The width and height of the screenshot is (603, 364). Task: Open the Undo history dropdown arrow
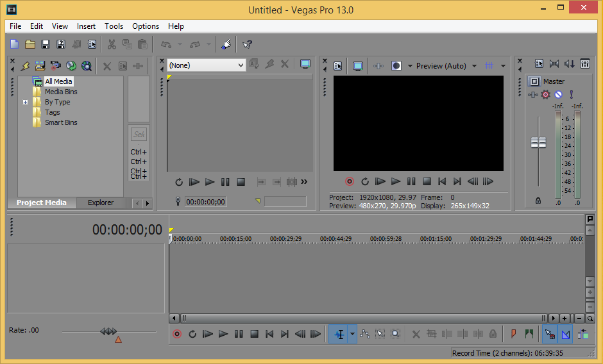point(180,45)
